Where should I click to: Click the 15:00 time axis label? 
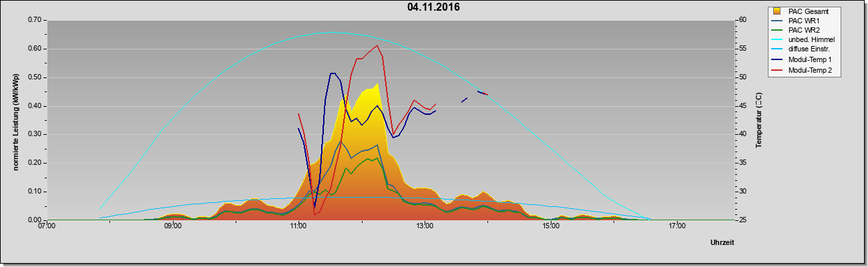click(x=551, y=226)
